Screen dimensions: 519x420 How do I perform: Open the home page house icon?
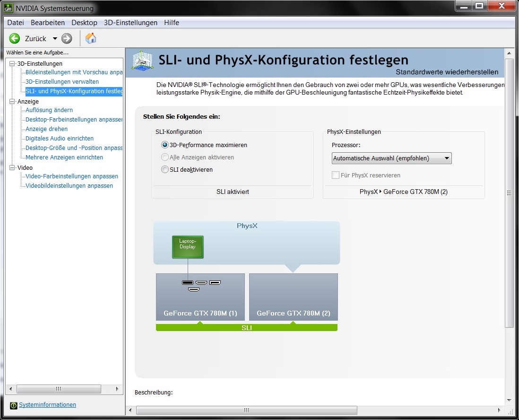[90, 38]
